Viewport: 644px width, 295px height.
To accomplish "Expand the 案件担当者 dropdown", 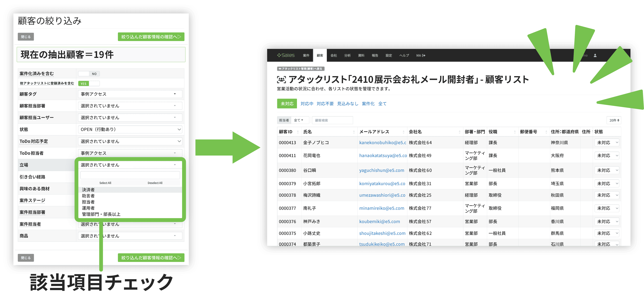I will pyautogui.click(x=130, y=224).
